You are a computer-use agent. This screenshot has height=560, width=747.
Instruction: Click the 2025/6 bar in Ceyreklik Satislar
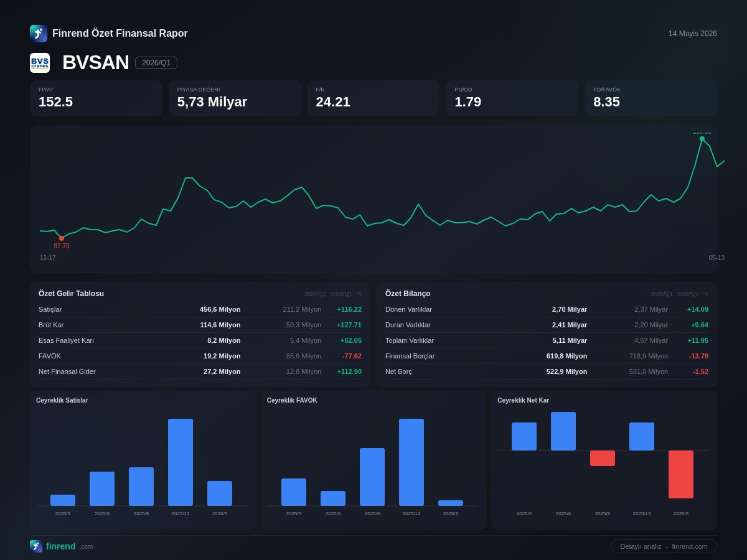coord(102,488)
